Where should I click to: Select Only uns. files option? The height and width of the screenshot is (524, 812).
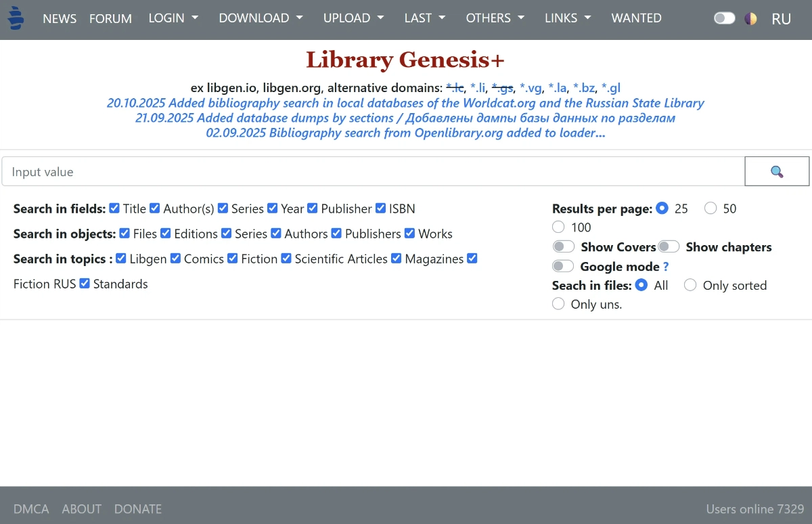click(x=558, y=304)
